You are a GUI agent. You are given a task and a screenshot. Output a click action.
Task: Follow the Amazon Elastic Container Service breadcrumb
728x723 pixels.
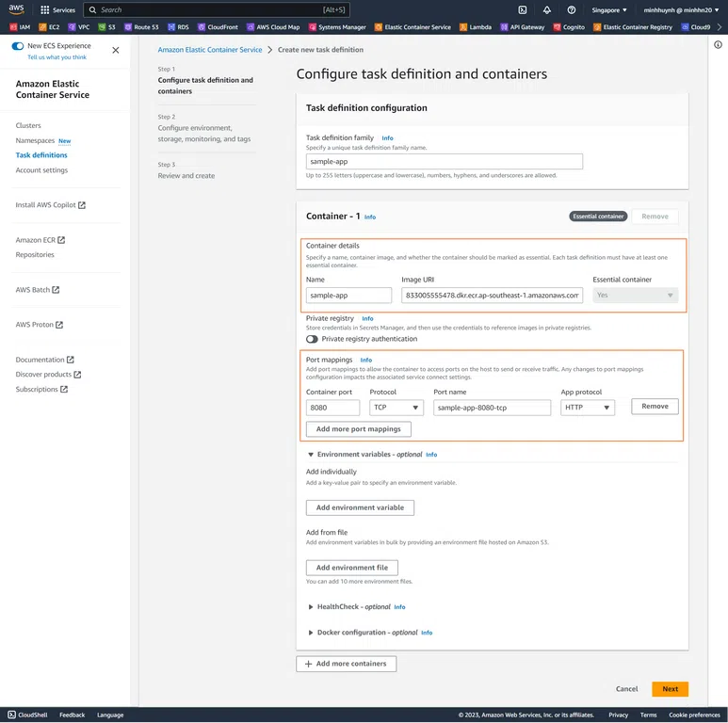tap(210, 50)
